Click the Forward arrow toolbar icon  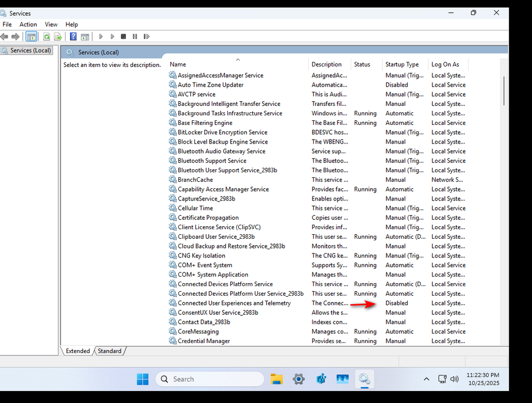[16, 37]
